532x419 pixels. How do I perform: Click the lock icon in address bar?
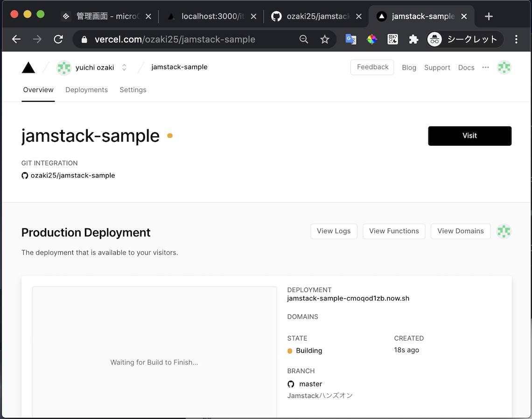click(x=84, y=40)
